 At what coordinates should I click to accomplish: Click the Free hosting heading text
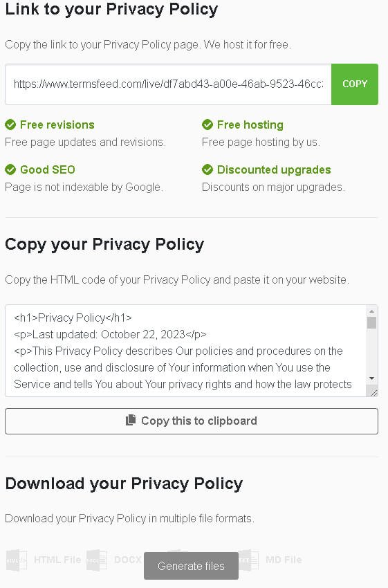250,125
